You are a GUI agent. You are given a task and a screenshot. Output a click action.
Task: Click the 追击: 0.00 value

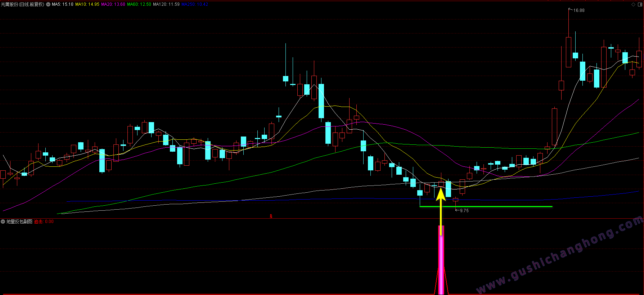click(x=44, y=222)
